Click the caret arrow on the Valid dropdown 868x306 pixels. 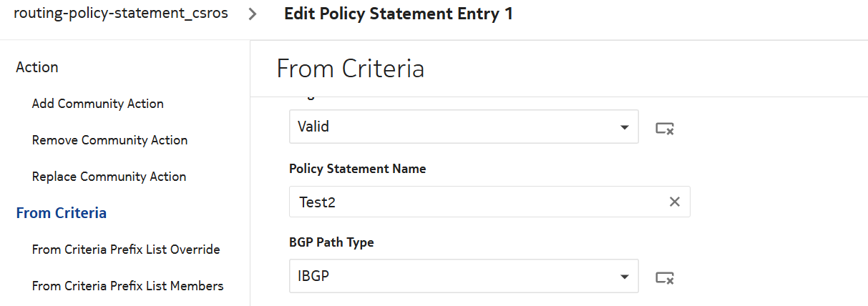coord(624,127)
